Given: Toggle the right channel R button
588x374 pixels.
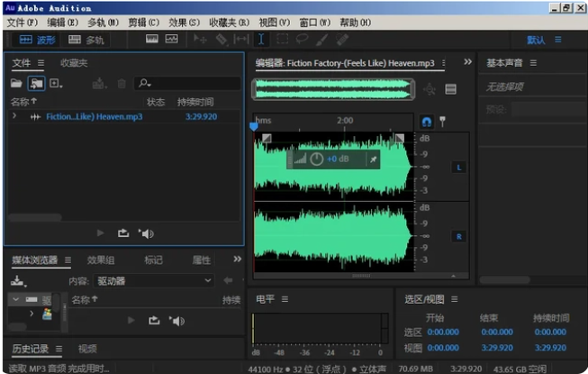Looking at the screenshot, I should tap(457, 236).
